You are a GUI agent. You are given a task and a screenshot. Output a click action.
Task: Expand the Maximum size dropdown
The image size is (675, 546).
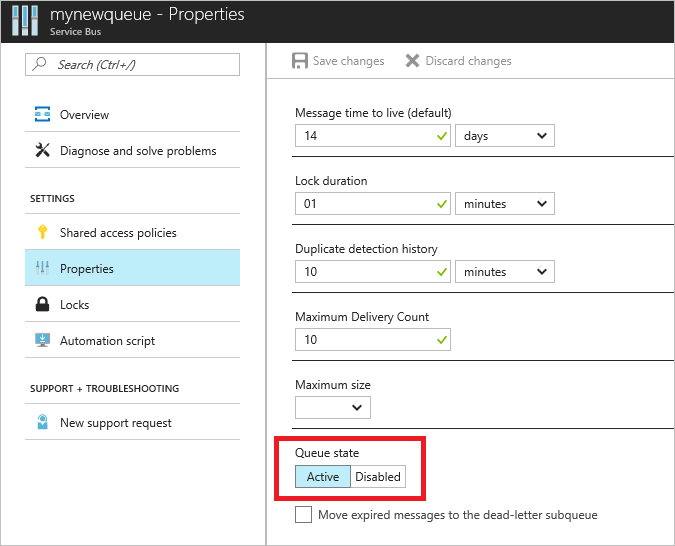(x=333, y=407)
